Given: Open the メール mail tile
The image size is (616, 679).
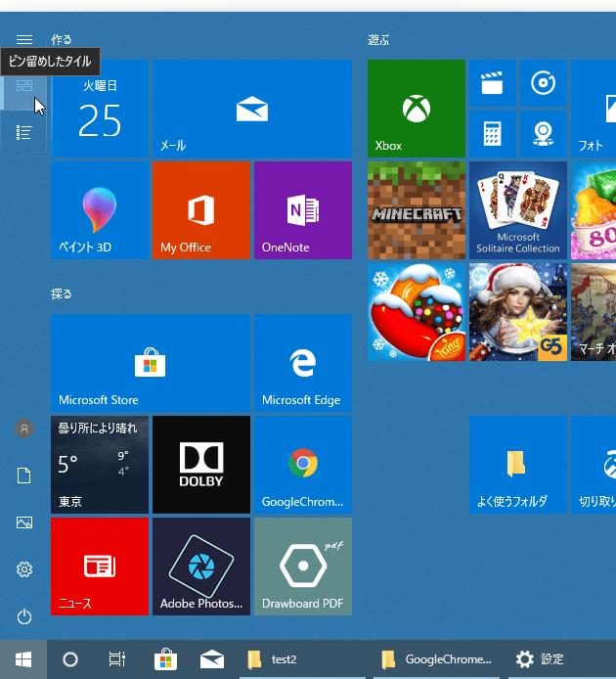Looking at the screenshot, I should pyautogui.click(x=252, y=109).
